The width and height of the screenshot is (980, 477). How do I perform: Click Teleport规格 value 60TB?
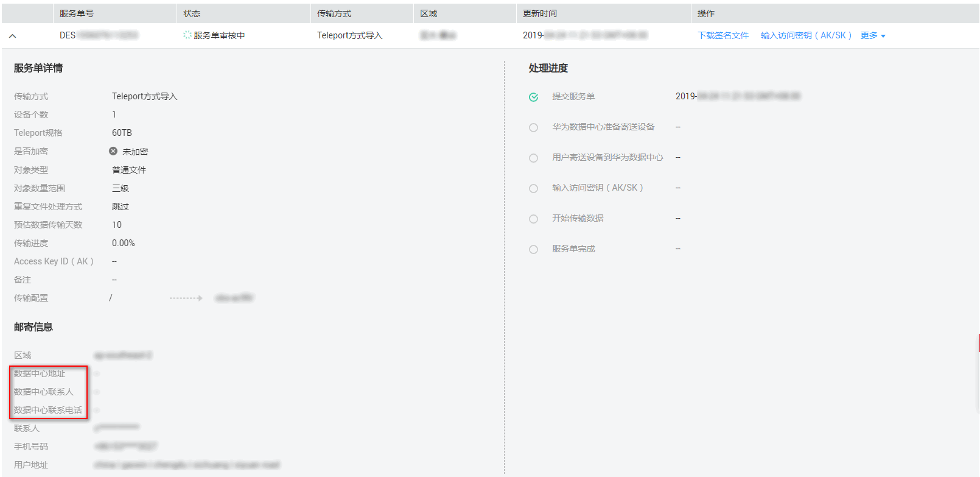[122, 133]
